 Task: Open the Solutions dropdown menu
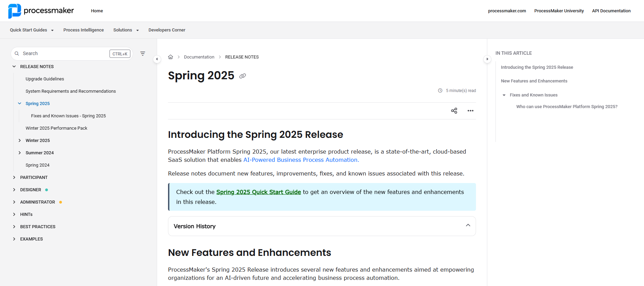[x=126, y=30]
